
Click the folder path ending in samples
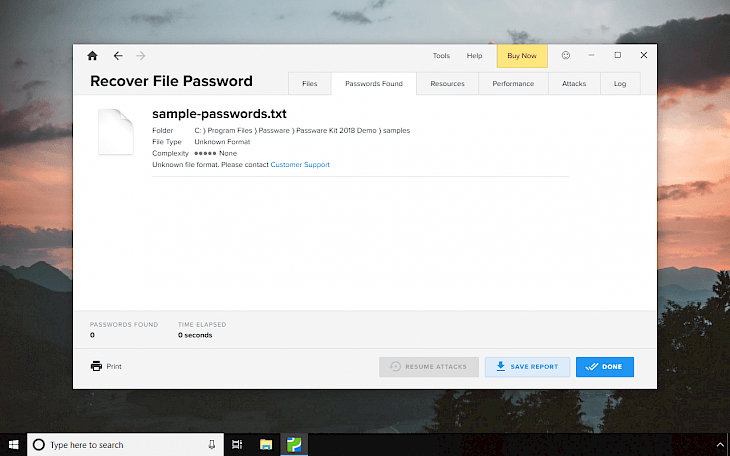[302, 130]
